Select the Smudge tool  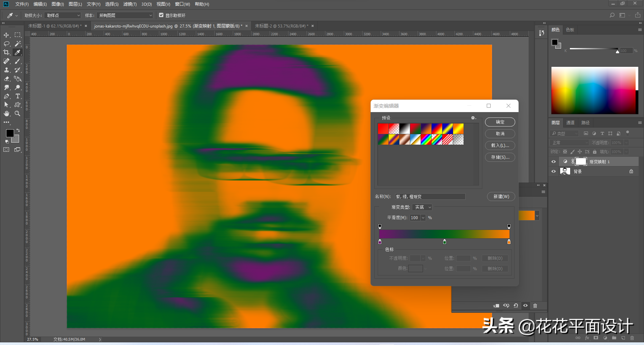6,87
